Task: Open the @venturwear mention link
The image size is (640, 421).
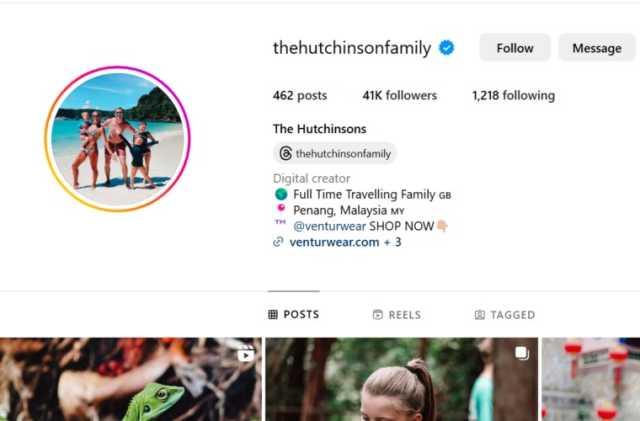Action: (x=329, y=226)
